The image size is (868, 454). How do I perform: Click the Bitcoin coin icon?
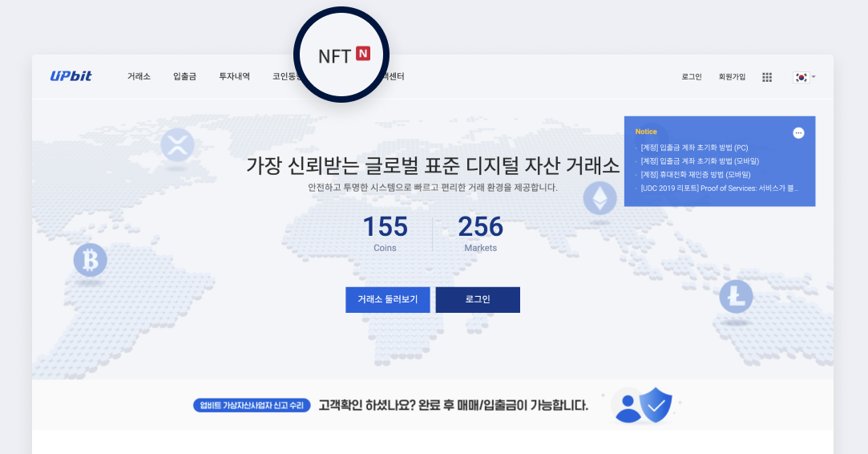[x=91, y=259]
